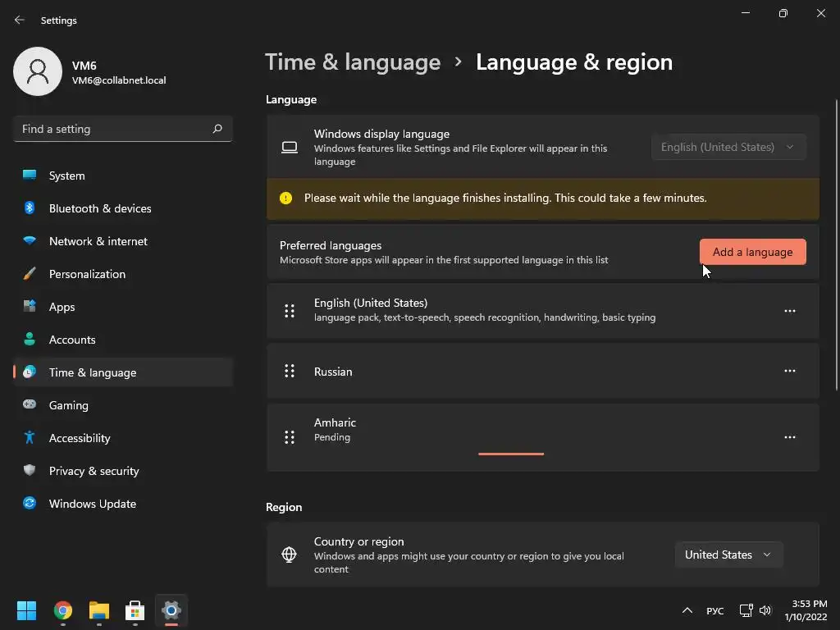
Task: Click the РУС input language indicator
Action: (x=714, y=610)
